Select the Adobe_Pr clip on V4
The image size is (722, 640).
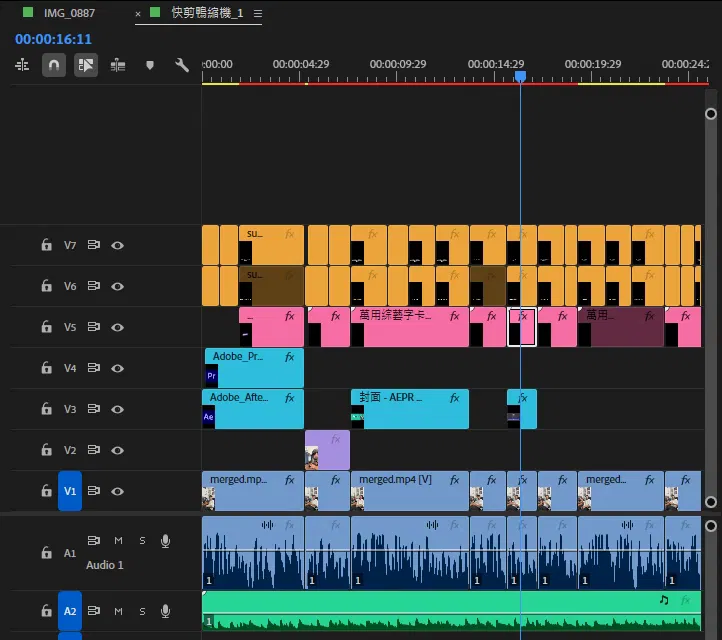point(254,368)
